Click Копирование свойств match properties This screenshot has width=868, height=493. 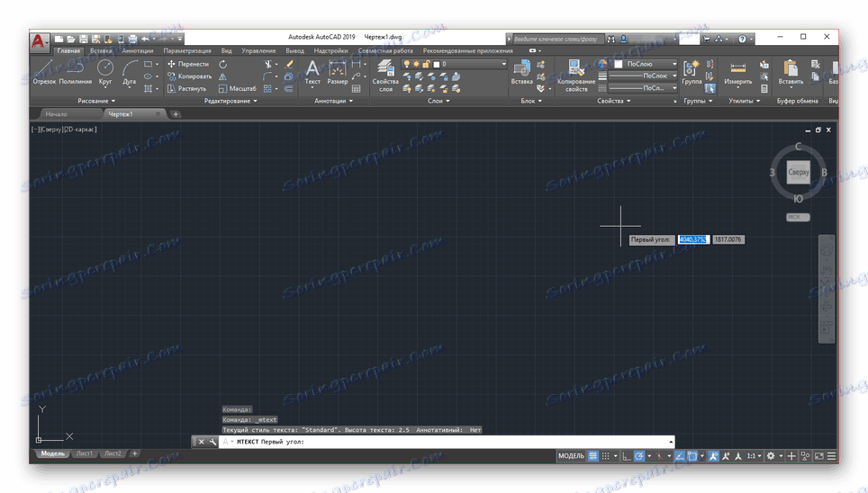coord(576,76)
